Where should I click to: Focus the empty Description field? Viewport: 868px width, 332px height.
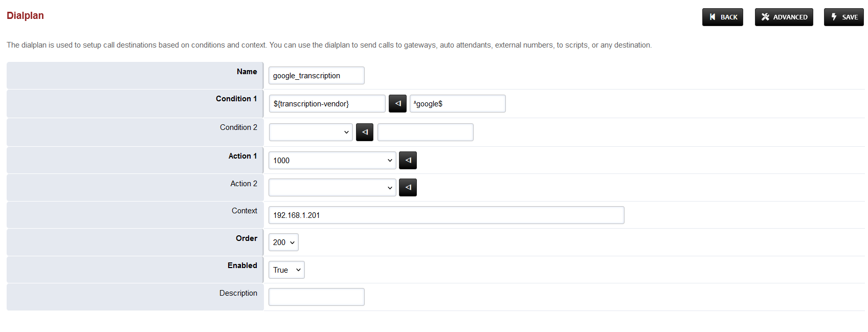pos(316,297)
